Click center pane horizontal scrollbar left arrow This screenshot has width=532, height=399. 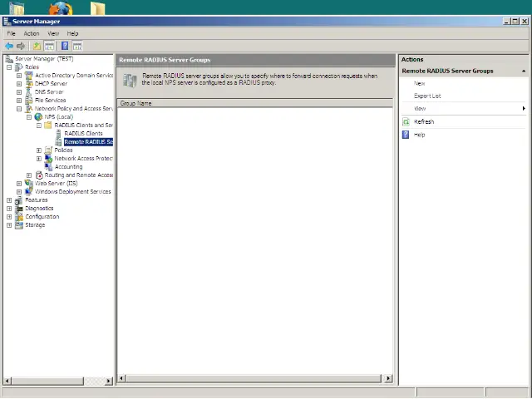coord(122,378)
